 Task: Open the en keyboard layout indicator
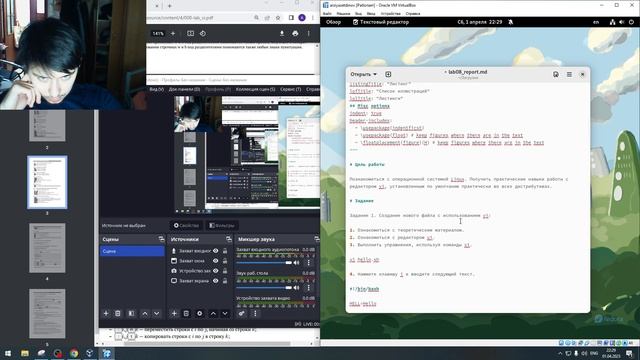click(x=596, y=22)
